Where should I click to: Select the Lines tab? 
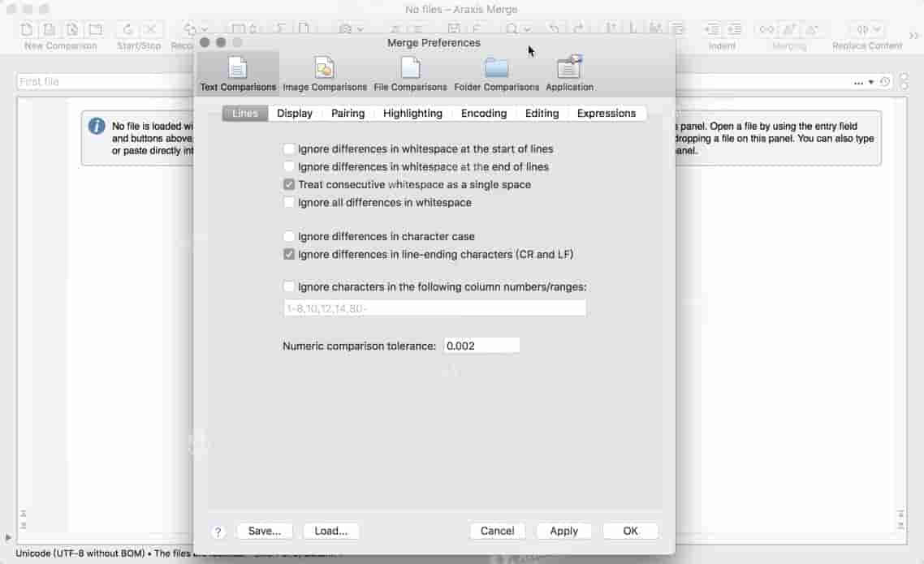pos(245,113)
